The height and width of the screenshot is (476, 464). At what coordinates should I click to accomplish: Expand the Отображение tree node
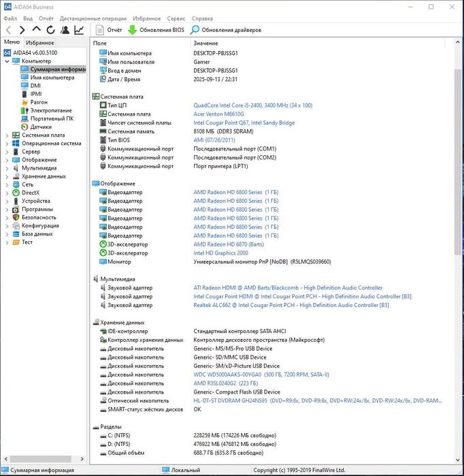tap(7, 160)
